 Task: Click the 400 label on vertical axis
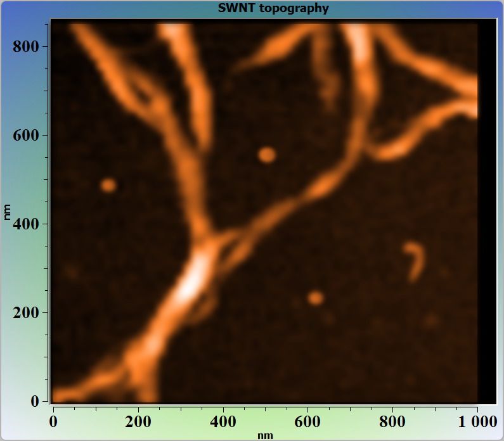(27, 224)
